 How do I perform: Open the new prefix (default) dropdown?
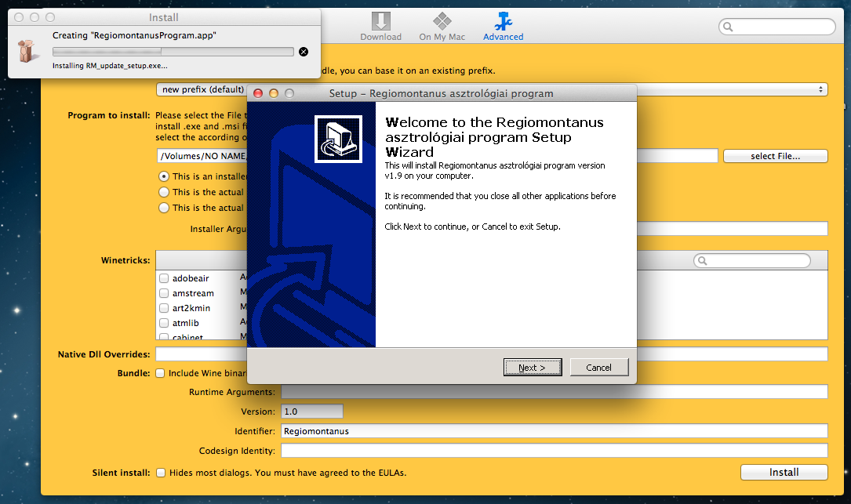[x=491, y=89]
